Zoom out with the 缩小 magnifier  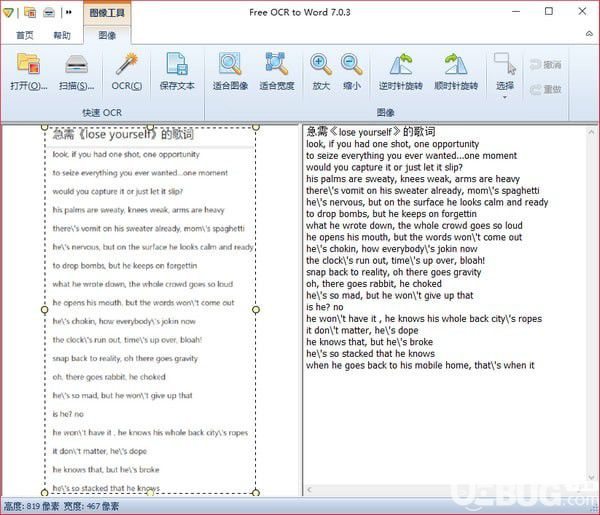352,72
